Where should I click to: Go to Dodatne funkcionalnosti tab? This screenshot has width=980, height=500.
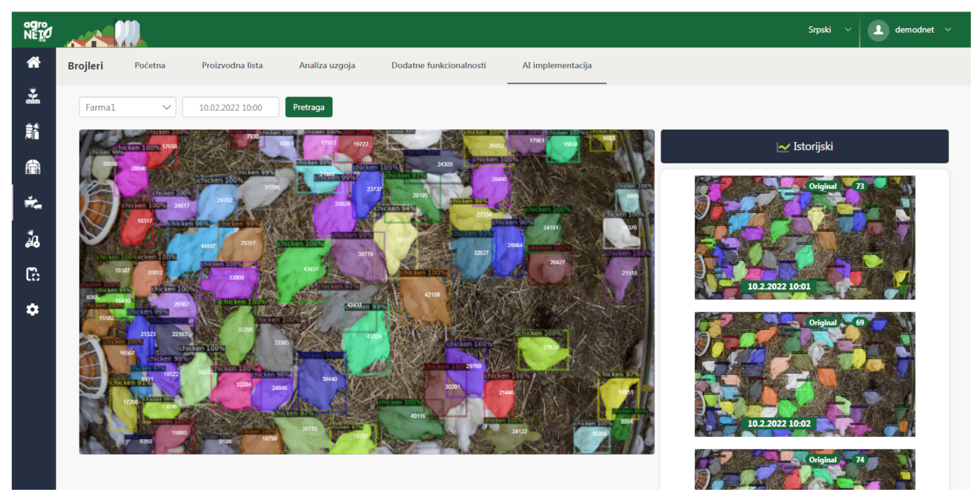click(x=438, y=65)
